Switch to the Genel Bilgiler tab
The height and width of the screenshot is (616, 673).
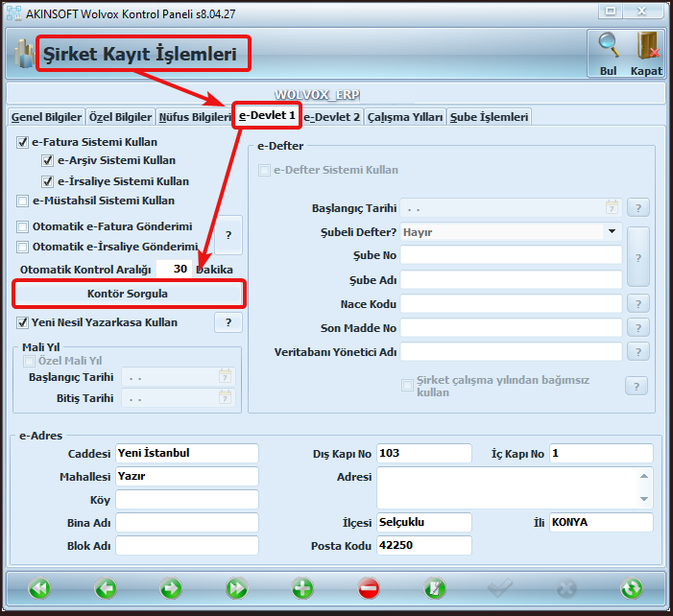click(x=45, y=117)
